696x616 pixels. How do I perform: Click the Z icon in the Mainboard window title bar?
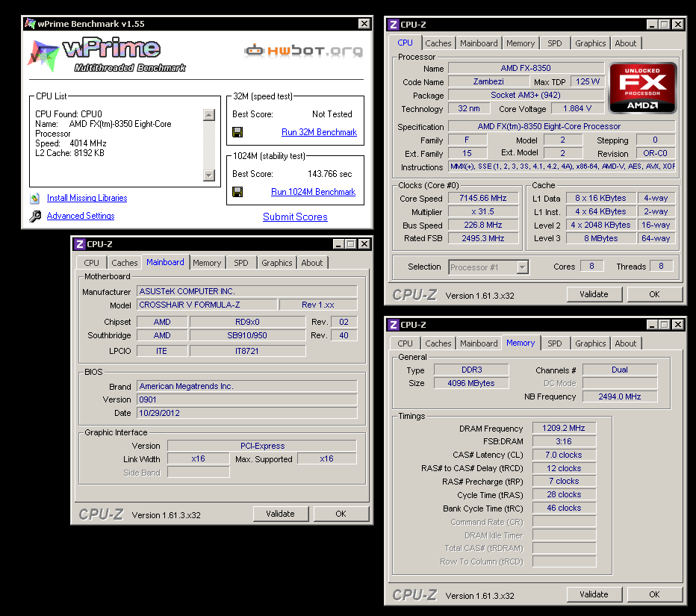[x=79, y=244]
